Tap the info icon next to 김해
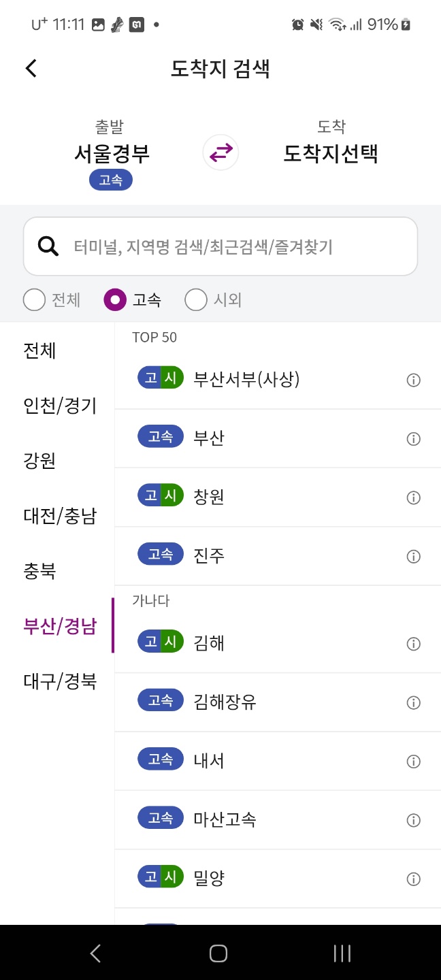This screenshot has width=441, height=980. point(413,643)
